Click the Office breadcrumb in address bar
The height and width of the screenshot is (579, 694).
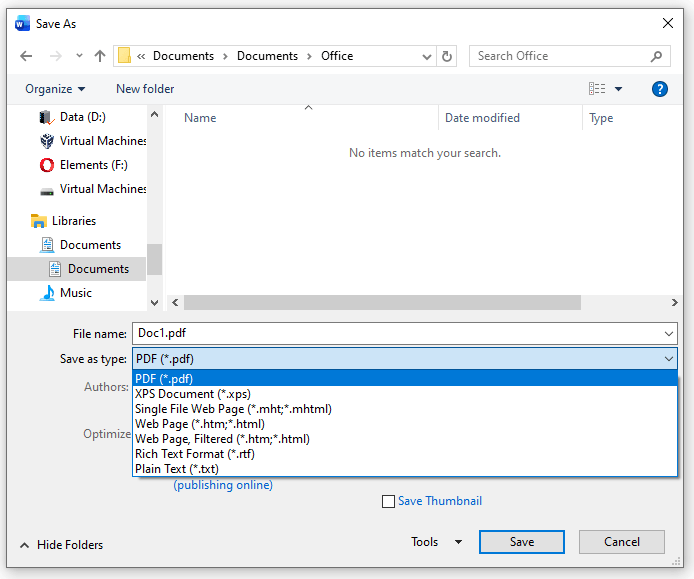337,56
